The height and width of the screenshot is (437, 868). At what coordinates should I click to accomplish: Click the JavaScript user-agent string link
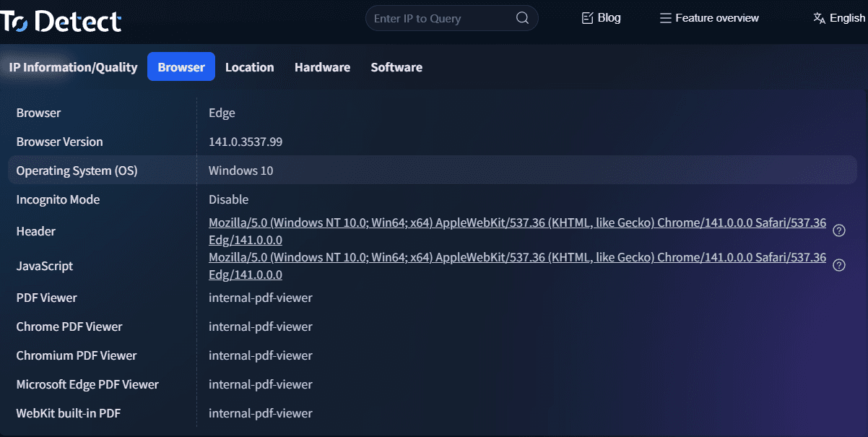point(516,258)
